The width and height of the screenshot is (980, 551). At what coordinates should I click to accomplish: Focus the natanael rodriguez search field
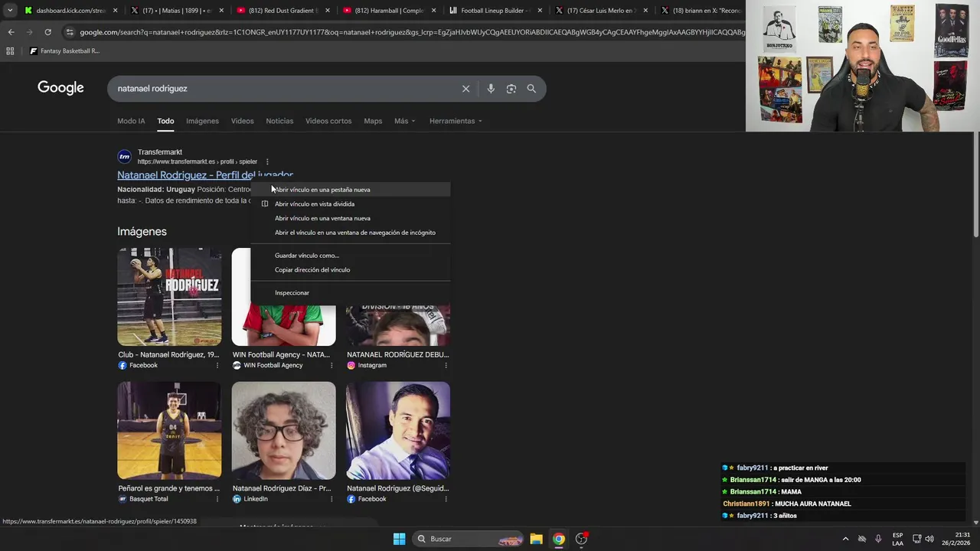(283, 89)
